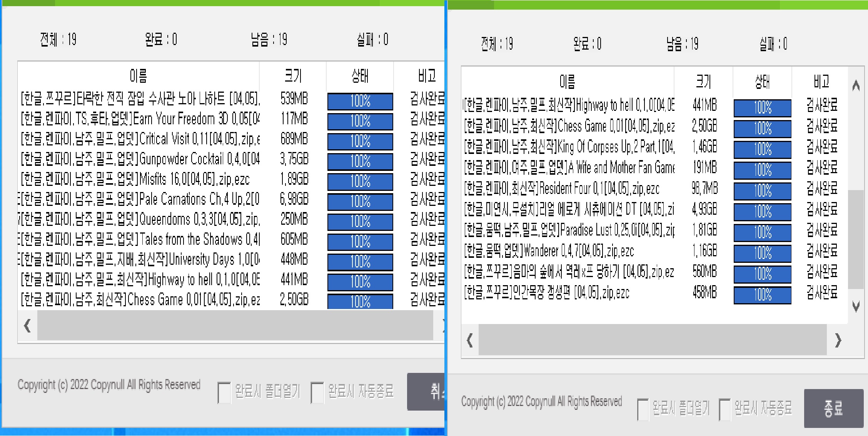
Task: Select Misfits 16.0 file row
Action: coord(135,179)
